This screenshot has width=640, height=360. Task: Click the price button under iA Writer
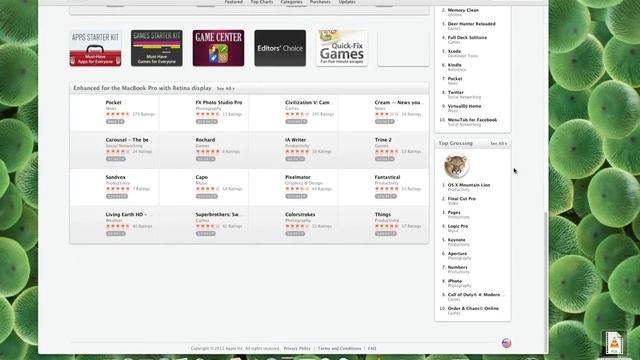click(295, 159)
